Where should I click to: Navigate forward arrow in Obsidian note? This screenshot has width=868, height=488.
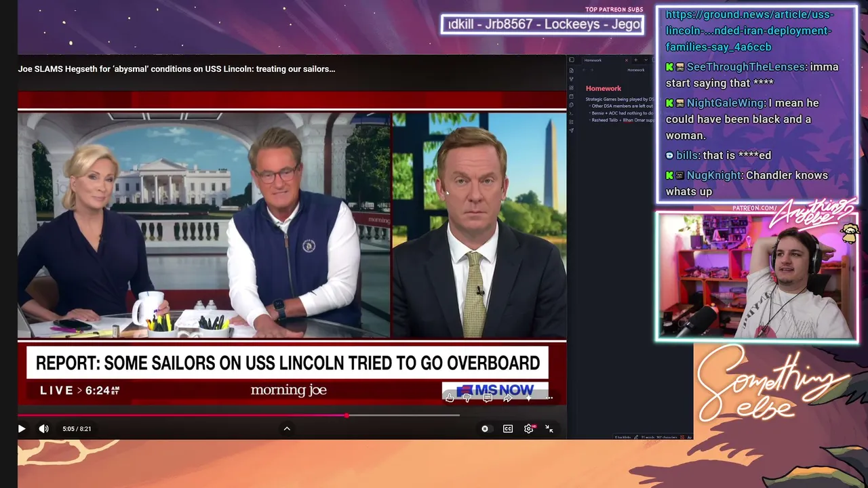[592, 70]
